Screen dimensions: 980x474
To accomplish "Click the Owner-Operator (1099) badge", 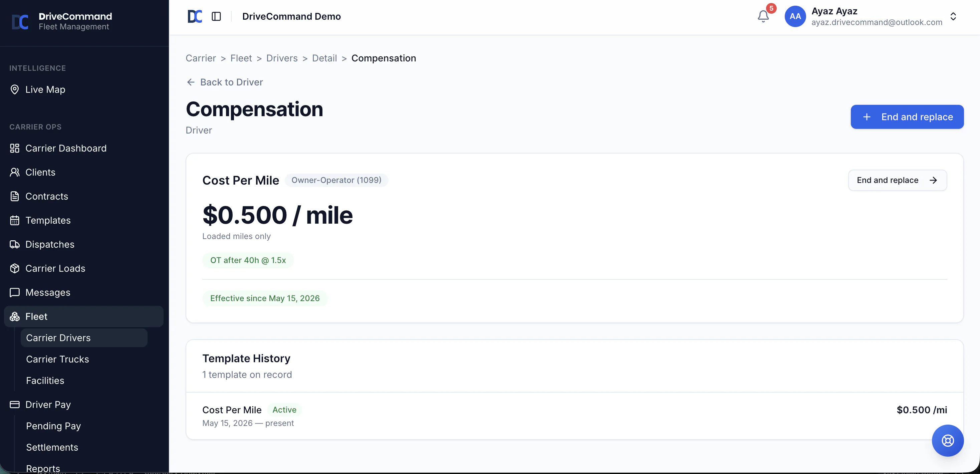I will 336,180.
